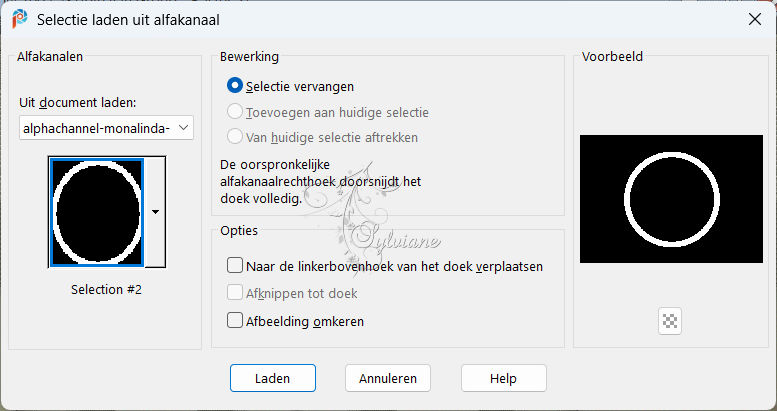Click the Selection #2 caption label
777x411 pixels.
(106, 290)
